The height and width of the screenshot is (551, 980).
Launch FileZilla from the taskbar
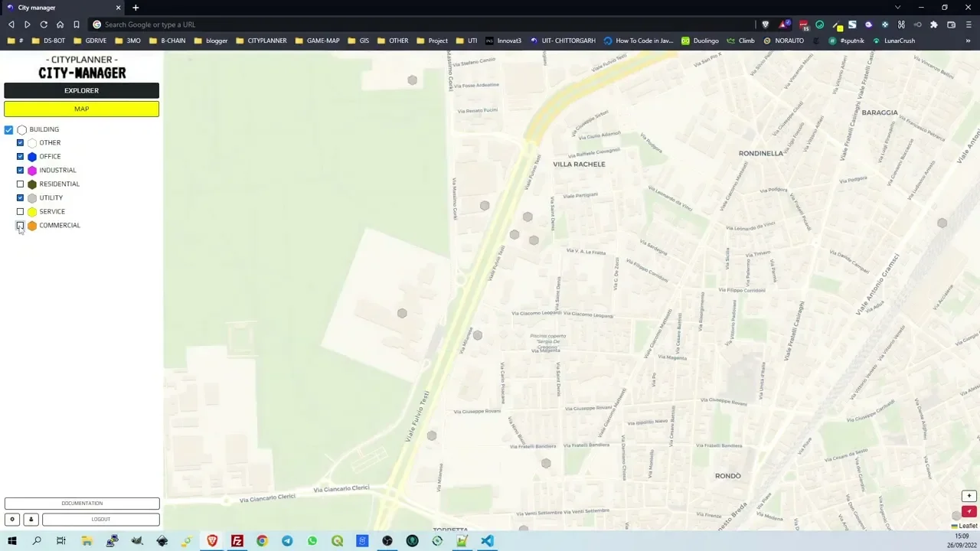[237, 541]
